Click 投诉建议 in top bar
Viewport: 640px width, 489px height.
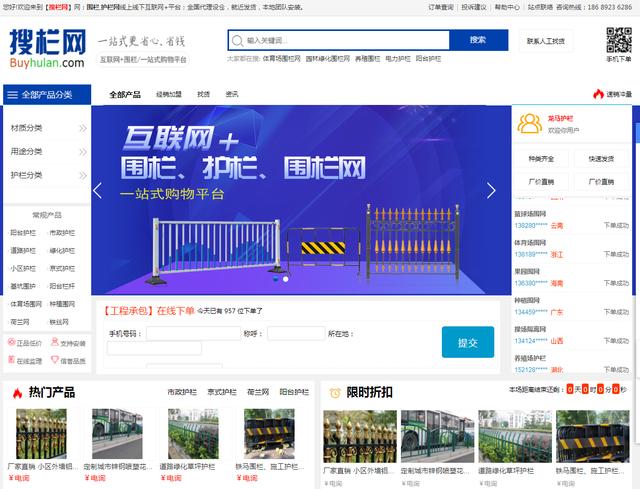point(474,7)
